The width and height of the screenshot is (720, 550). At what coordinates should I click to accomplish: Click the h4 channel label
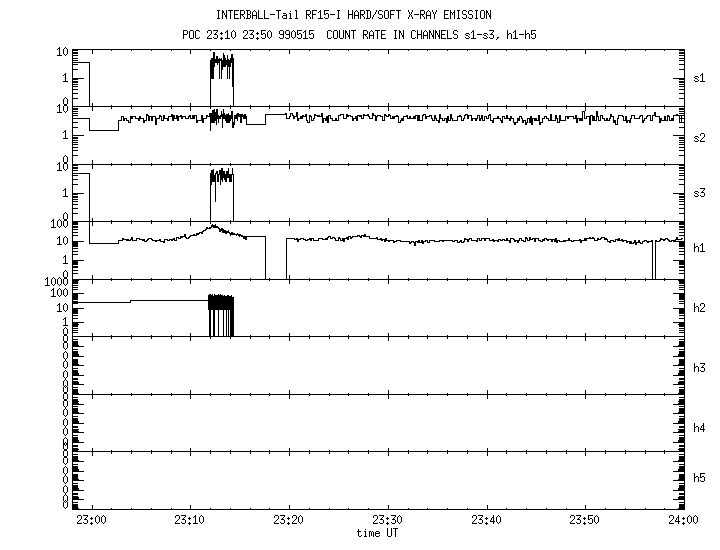700,428
